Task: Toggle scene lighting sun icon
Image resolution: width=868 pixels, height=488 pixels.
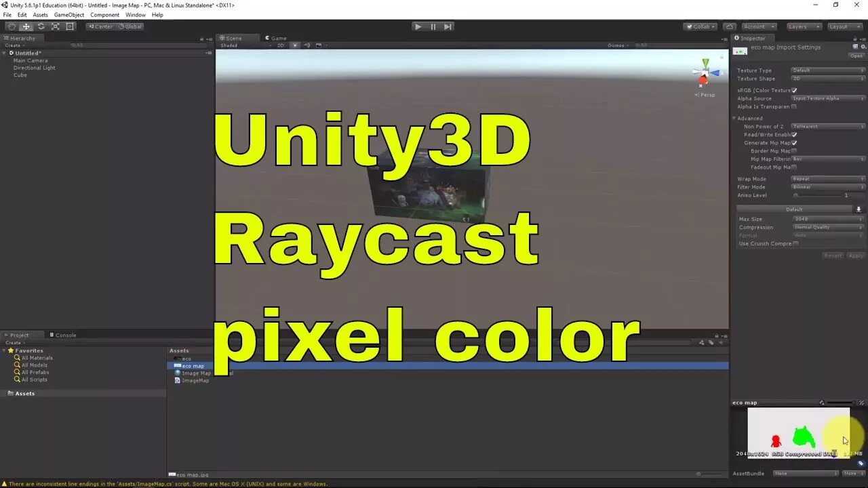Action: 296,45
